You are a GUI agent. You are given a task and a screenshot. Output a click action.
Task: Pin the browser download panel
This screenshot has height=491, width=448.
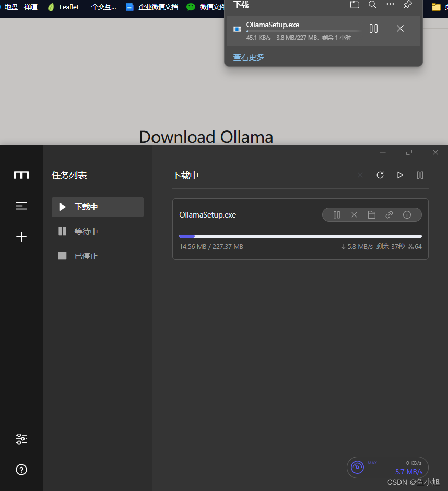click(408, 4)
